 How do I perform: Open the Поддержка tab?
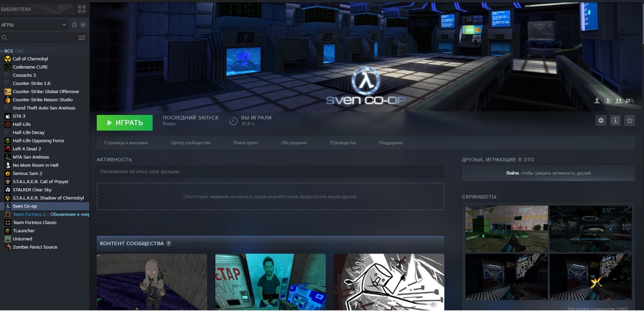(391, 143)
